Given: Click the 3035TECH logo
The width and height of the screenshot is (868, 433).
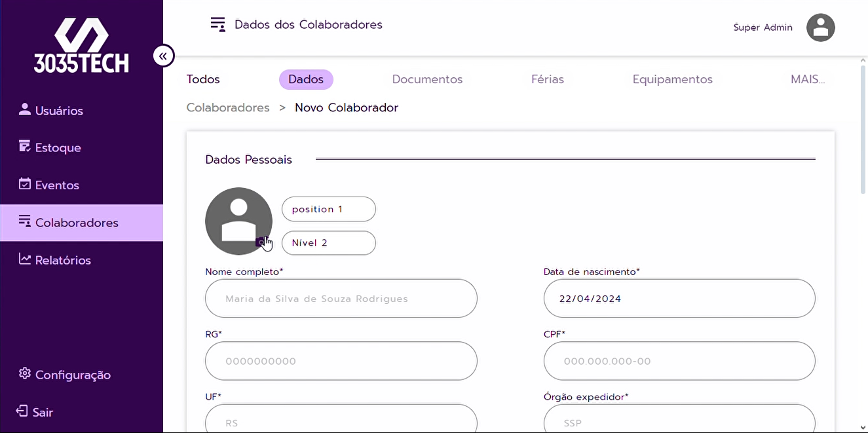Looking at the screenshot, I should (x=81, y=45).
